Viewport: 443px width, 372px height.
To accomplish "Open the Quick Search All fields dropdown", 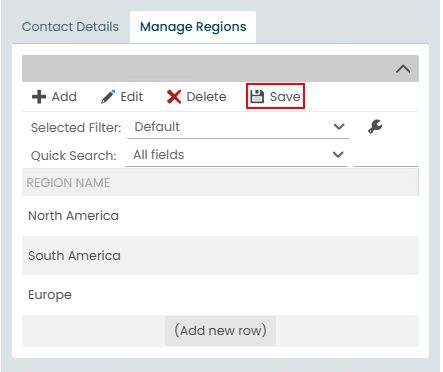I will coord(237,155).
